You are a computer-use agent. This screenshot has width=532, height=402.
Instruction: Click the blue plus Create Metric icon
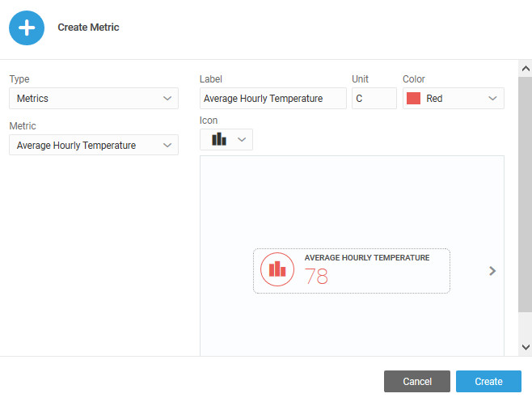click(27, 28)
